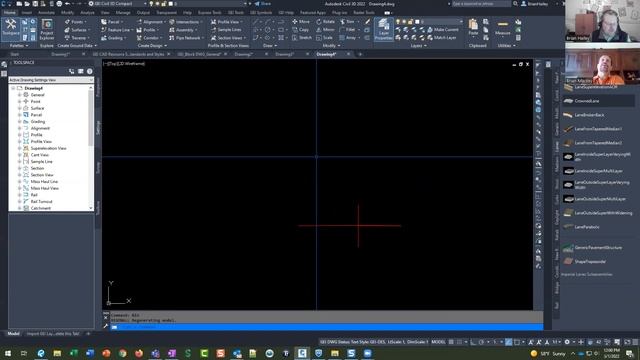640x360 pixels.
Task: Click the Undo arrow in quick access toolbar
Action: (x=68, y=4)
